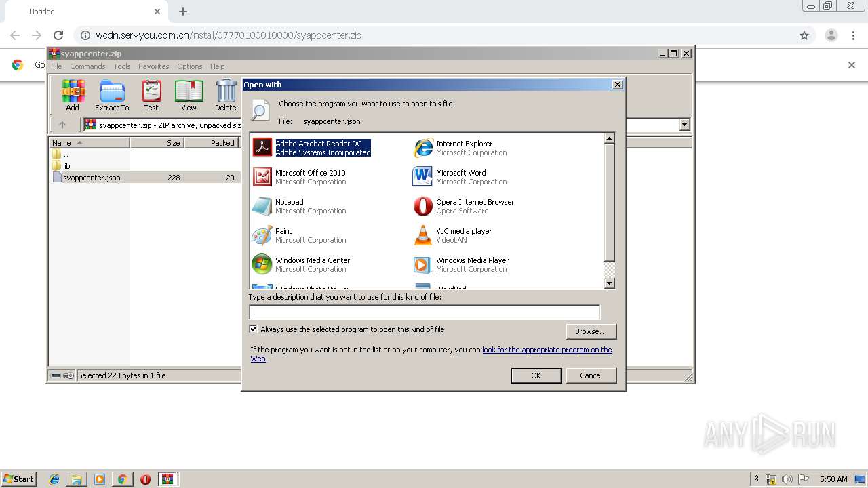Select Windows Media Player entry
This screenshot has height=488, width=868.
tap(460, 264)
